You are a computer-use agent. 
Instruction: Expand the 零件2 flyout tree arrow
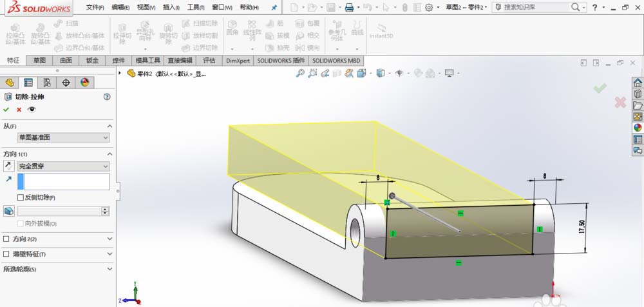coord(120,74)
